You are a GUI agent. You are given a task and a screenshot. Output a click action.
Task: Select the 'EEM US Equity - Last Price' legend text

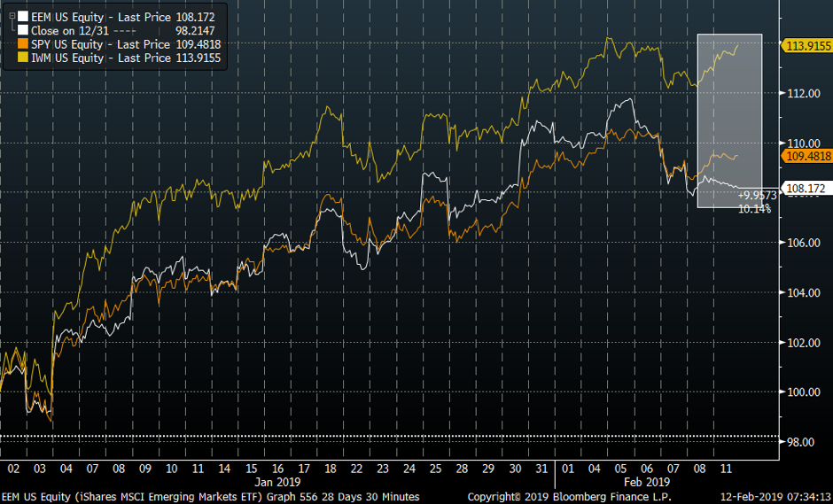click(101, 17)
